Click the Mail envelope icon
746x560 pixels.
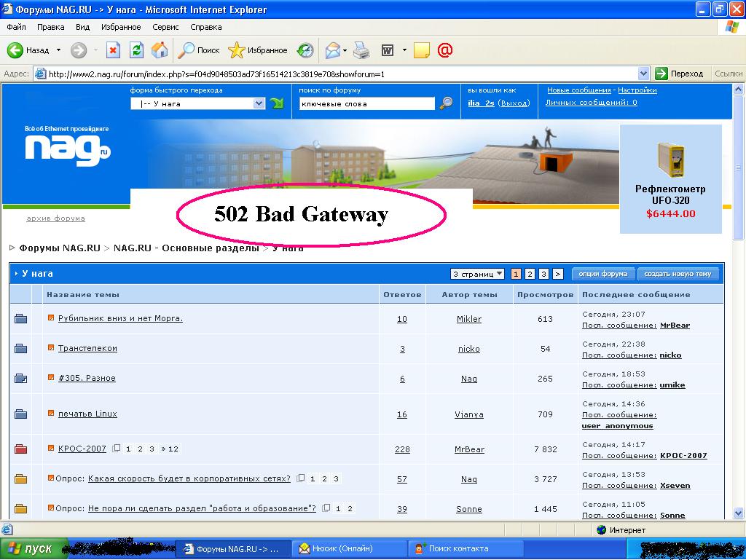332,50
